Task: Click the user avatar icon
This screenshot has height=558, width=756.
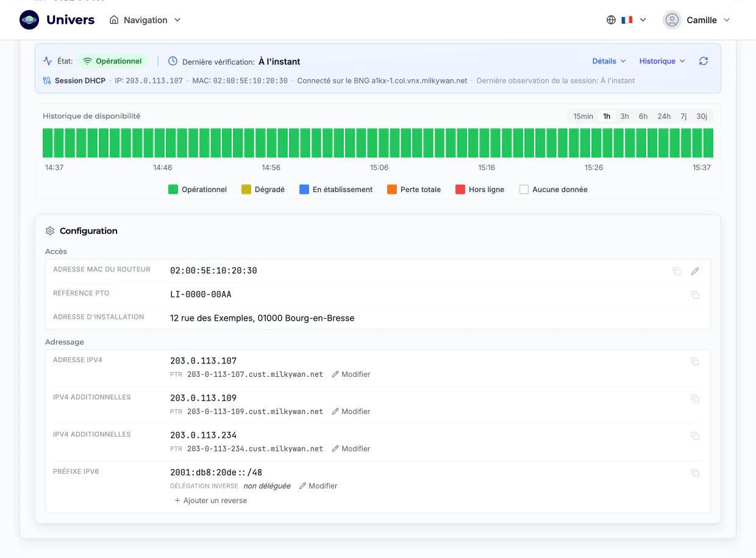Action: (x=672, y=20)
